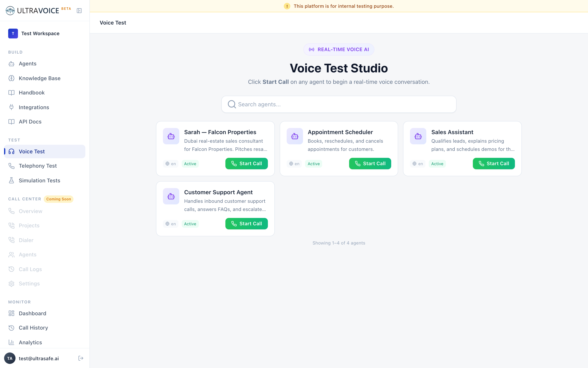
Task: Click the Customer Support Agent card title
Action: (x=218, y=192)
